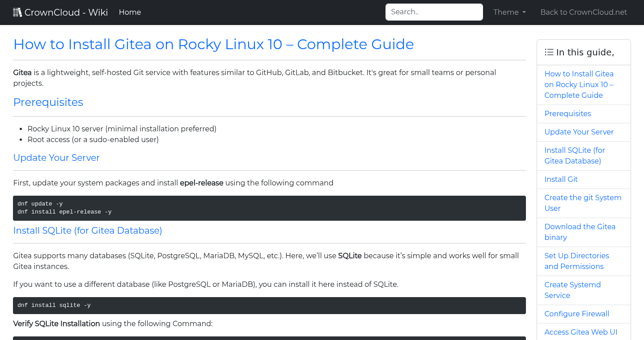Click the main Gitea guide title heading

coord(213,44)
